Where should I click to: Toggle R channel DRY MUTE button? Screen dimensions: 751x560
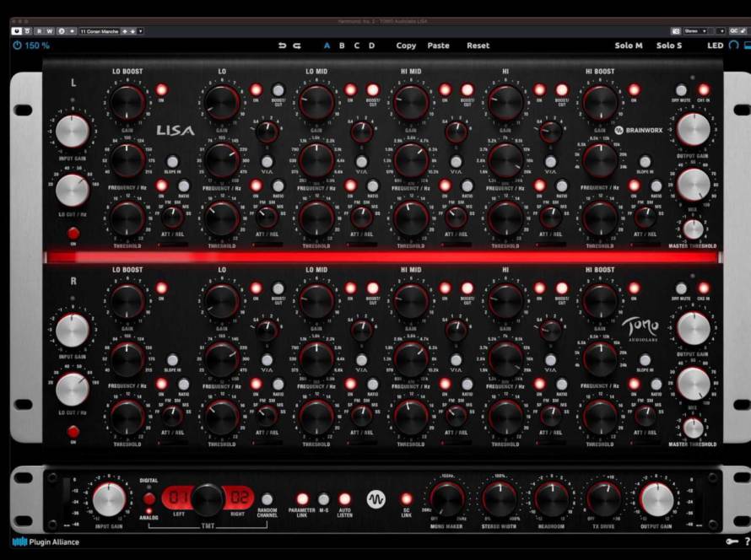[681, 288]
